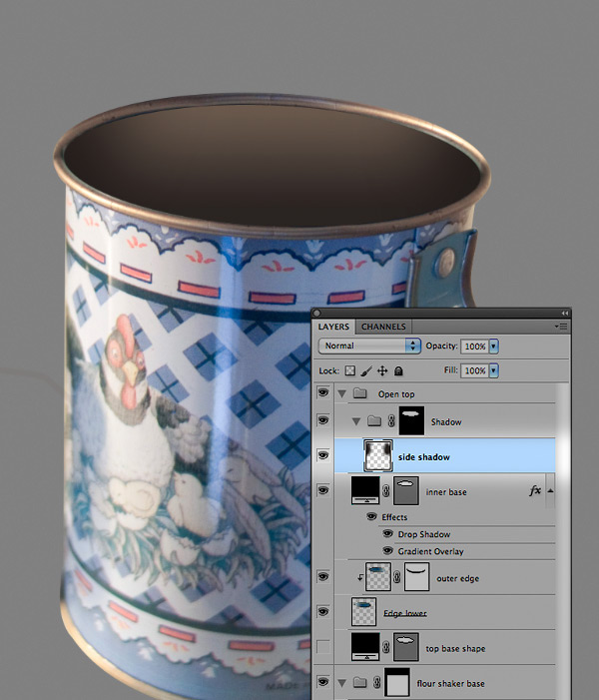
Task: Select the top base shape layer name
Action: tap(455, 649)
